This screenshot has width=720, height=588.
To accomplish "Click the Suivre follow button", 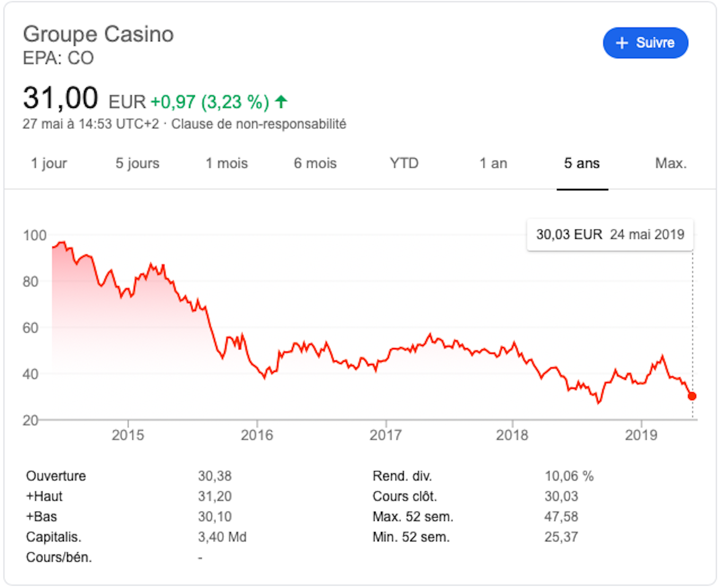I will point(645,43).
